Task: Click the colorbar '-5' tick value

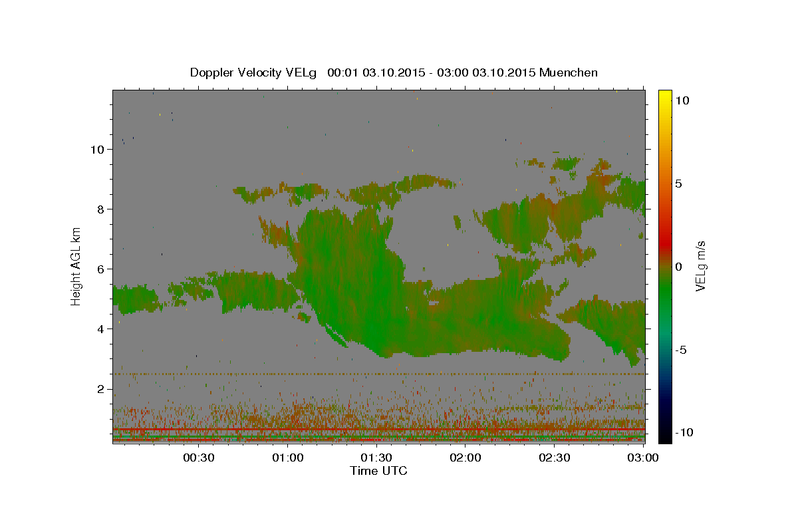Action: click(x=681, y=350)
